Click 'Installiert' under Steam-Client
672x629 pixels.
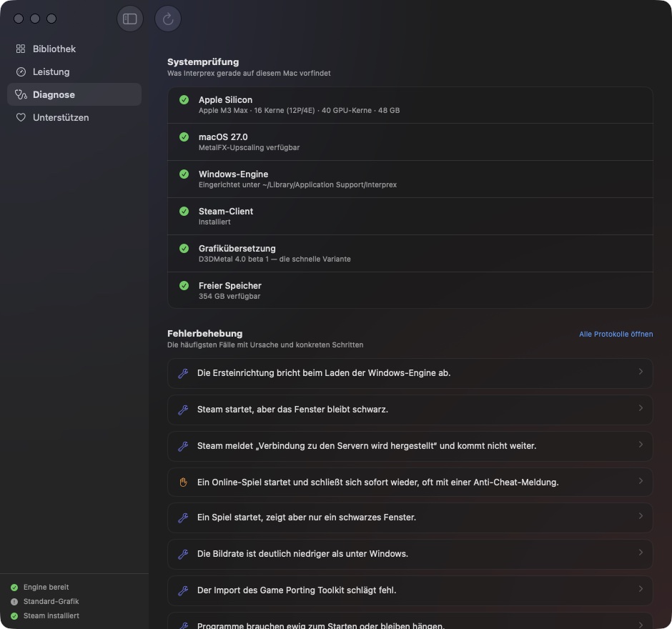pyautogui.click(x=214, y=222)
